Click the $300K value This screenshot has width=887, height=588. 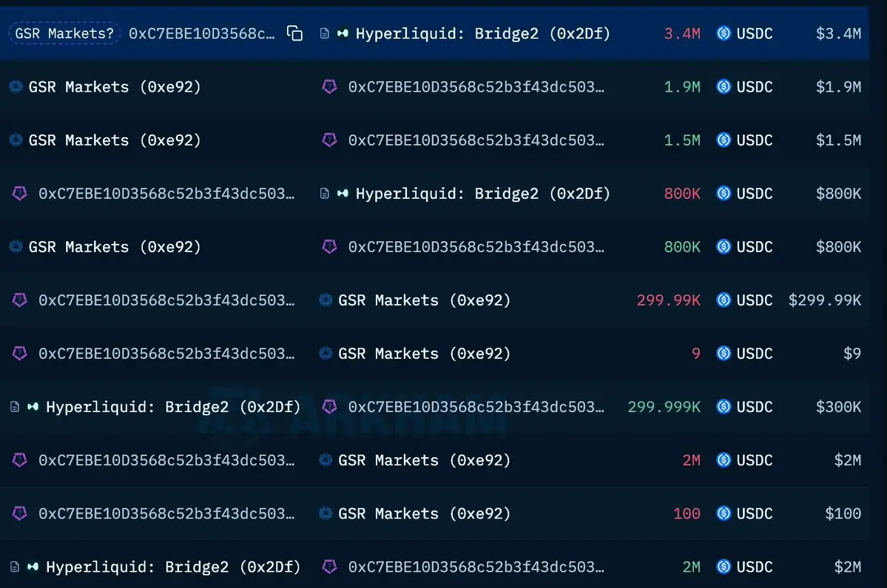coord(838,407)
